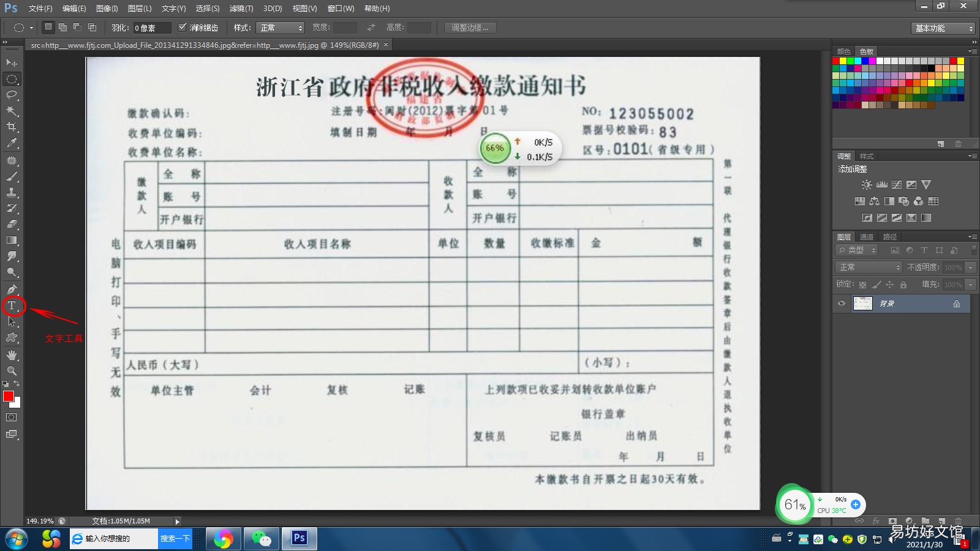Add a Black & White adjustment
980x551 pixels.
(x=889, y=201)
